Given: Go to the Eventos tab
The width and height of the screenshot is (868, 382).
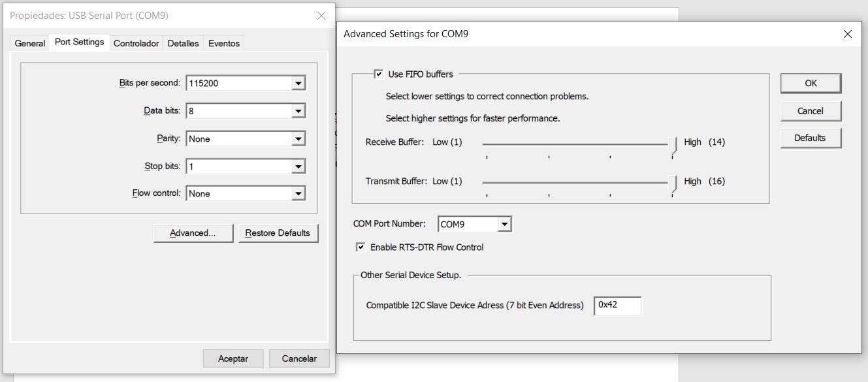Looking at the screenshot, I should click(224, 43).
